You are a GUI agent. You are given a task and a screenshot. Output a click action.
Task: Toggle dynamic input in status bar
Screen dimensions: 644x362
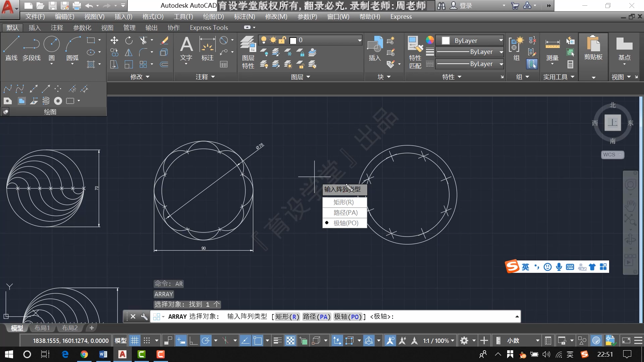tap(181, 341)
